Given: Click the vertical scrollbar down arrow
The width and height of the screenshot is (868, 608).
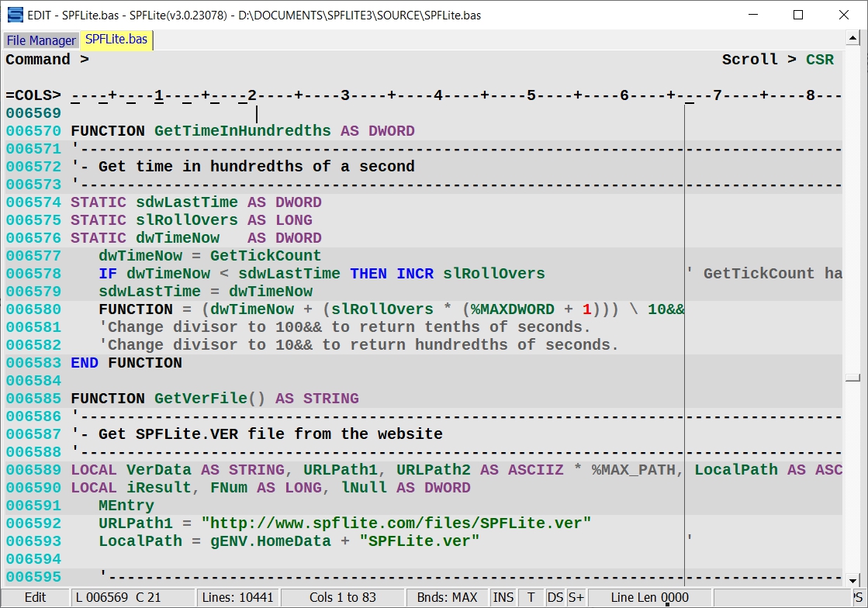Looking at the screenshot, I should click(x=853, y=581).
